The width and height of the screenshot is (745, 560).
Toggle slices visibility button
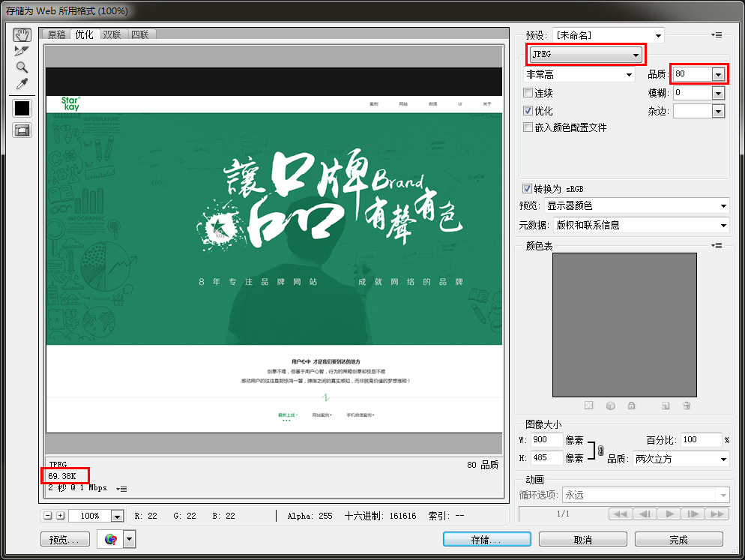coord(22,130)
